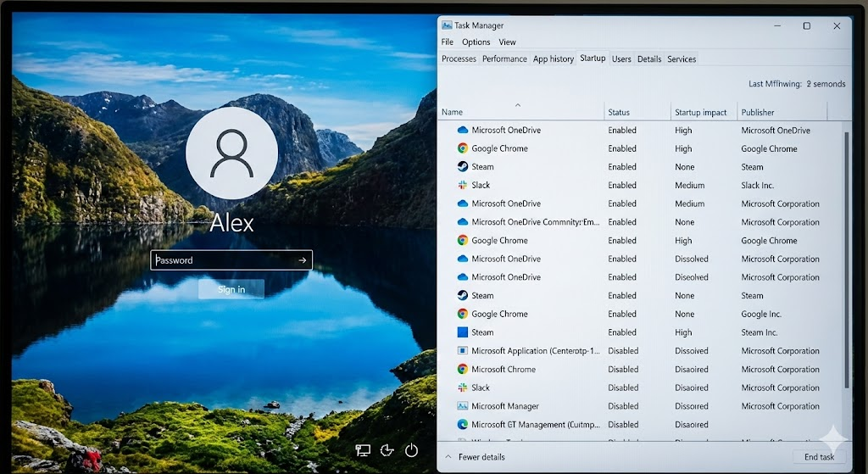868x474 pixels.
Task: Click the Slack icon with Medium startup impact
Action: [x=462, y=185]
